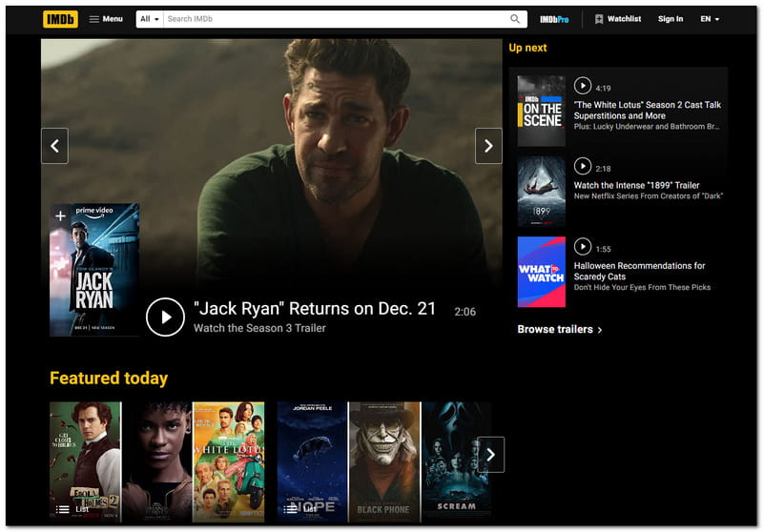Open 'The White Lotus' Season 2 Cast Talk title
Screen dimensions: 763x532
[648, 111]
